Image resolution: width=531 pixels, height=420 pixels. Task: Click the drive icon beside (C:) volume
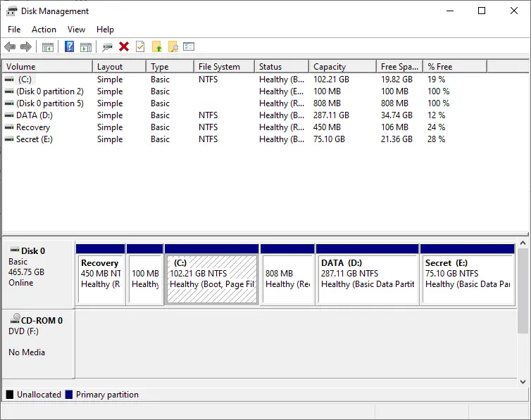9,79
